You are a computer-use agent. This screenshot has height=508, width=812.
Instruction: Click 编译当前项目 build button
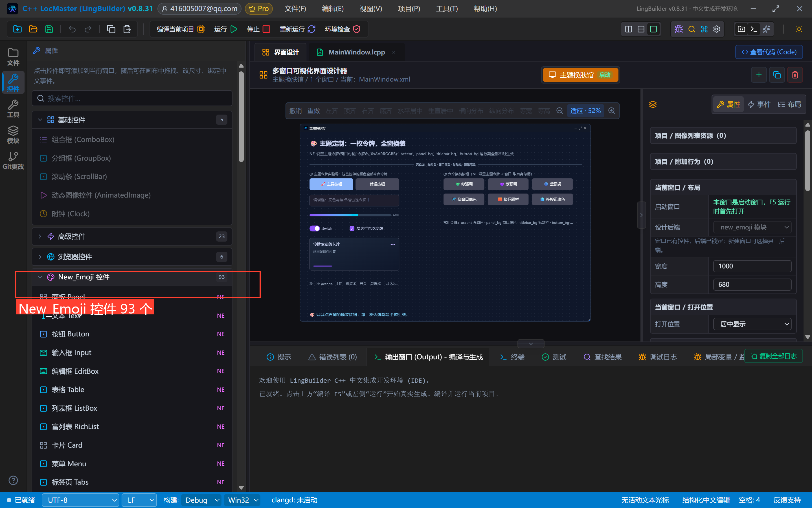(x=181, y=29)
